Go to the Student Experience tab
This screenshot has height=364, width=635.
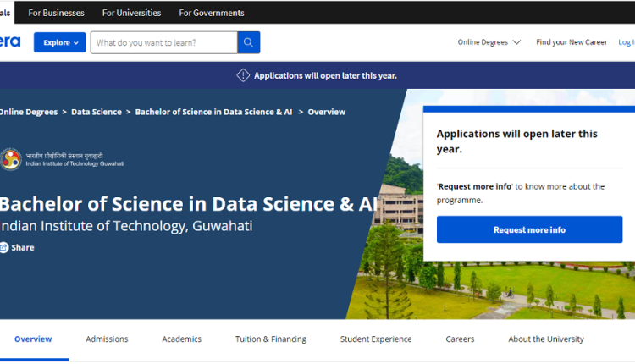(x=376, y=339)
